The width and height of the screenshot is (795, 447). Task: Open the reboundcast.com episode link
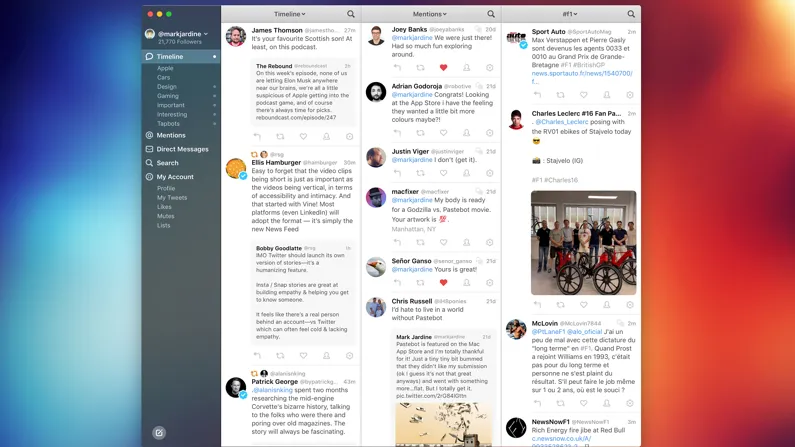[296, 117]
